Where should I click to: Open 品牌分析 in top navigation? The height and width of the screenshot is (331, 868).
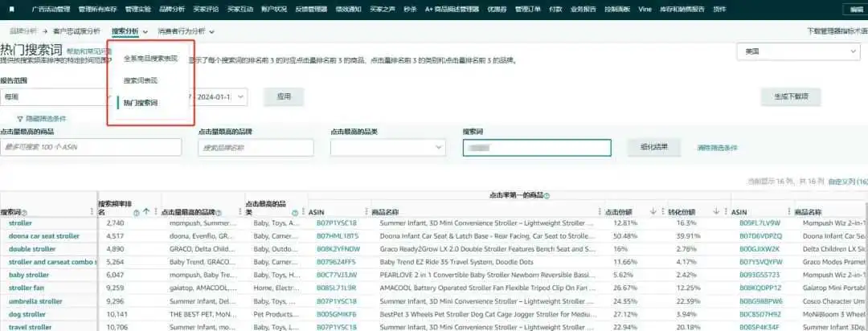[172, 10]
